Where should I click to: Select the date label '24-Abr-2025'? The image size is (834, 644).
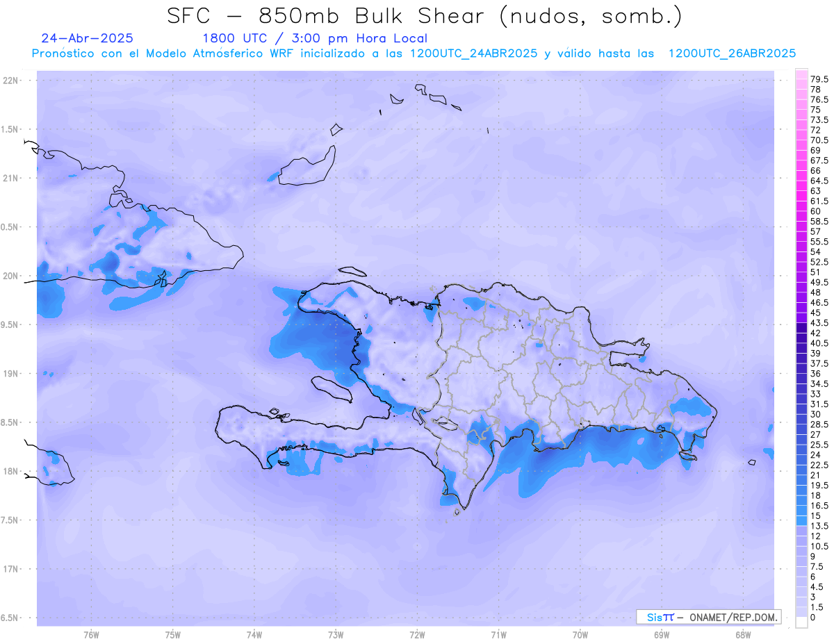click(87, 38)
